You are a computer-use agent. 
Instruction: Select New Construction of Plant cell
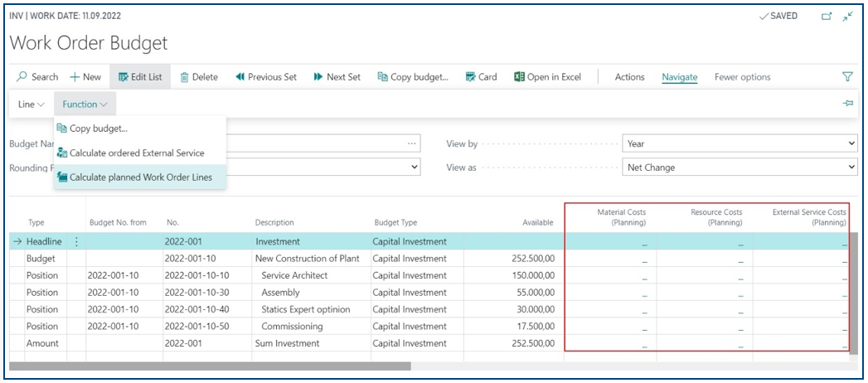click(x=311, y=259)
